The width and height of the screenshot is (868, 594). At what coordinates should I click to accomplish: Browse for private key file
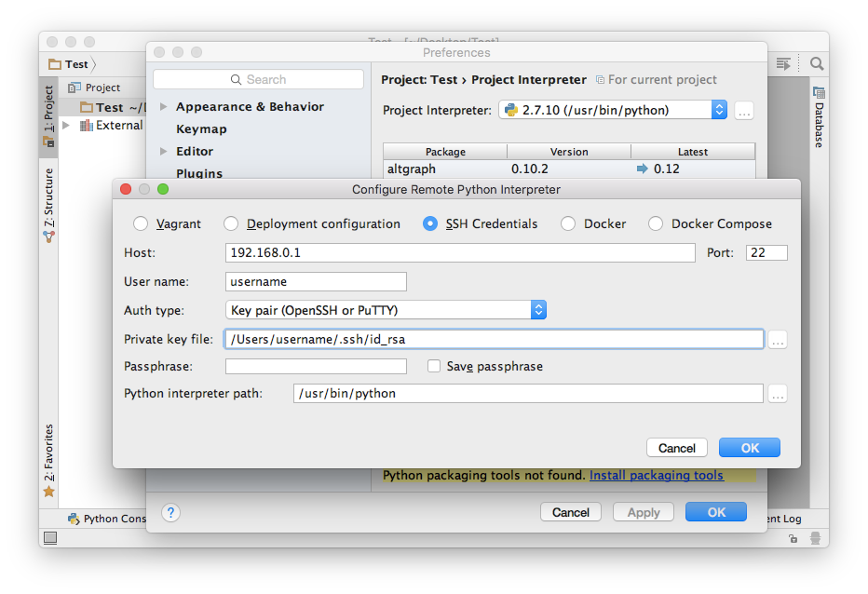coord(778,340)
